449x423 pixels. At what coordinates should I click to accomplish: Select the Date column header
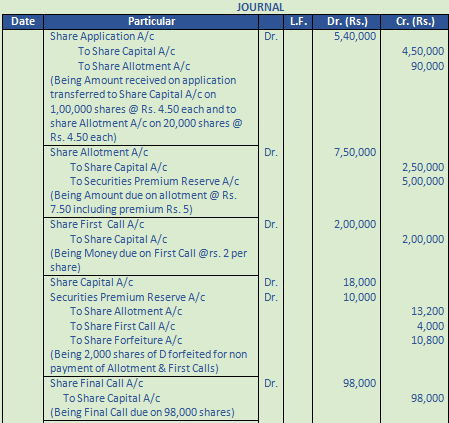[x=23, y=21]
